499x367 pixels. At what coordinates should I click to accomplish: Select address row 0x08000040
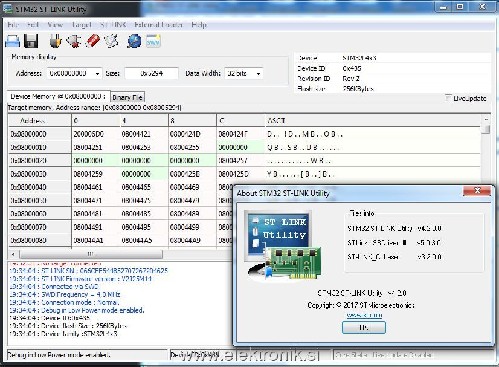point(40,187)
